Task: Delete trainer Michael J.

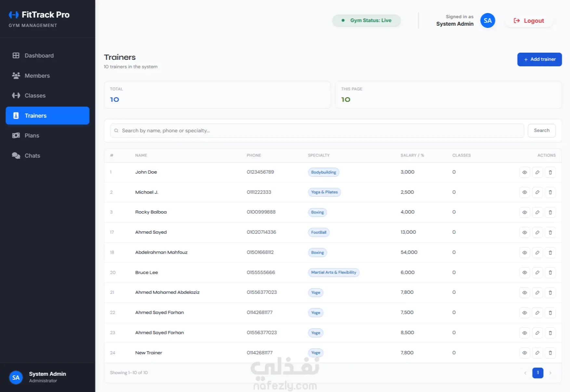Action: click(x=550, y=192)
